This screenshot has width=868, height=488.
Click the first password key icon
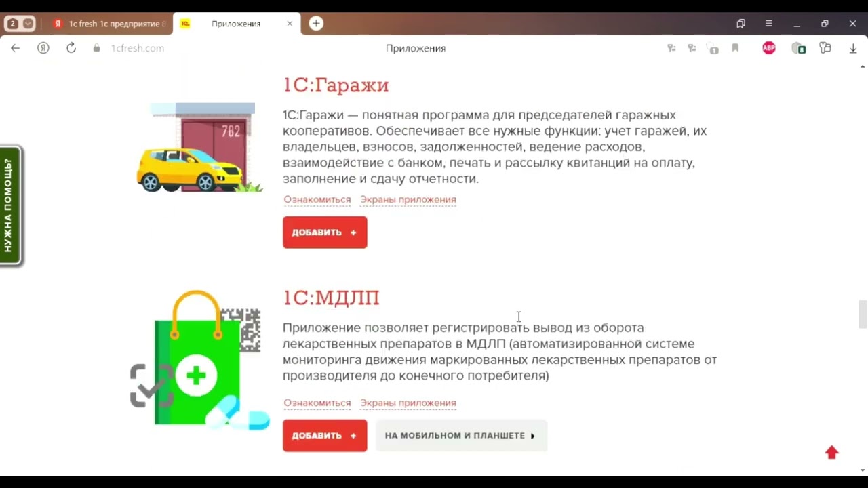tap(671, 48)
